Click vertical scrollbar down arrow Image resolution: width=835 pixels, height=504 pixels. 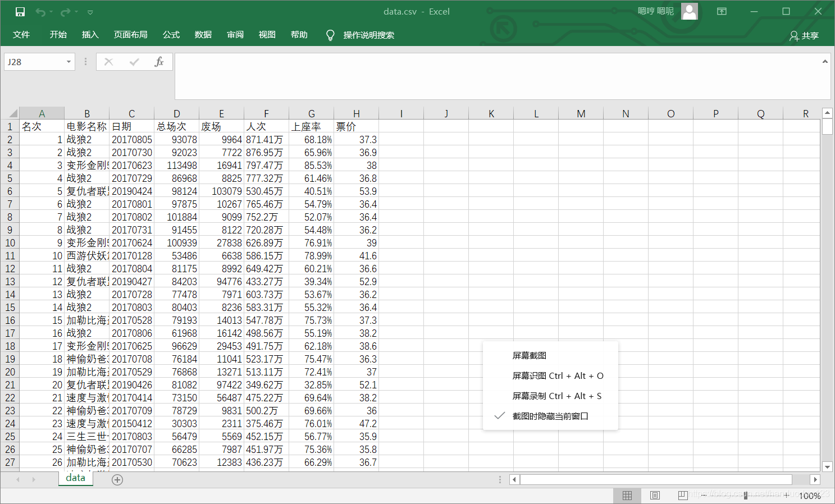tap(827, 467)
